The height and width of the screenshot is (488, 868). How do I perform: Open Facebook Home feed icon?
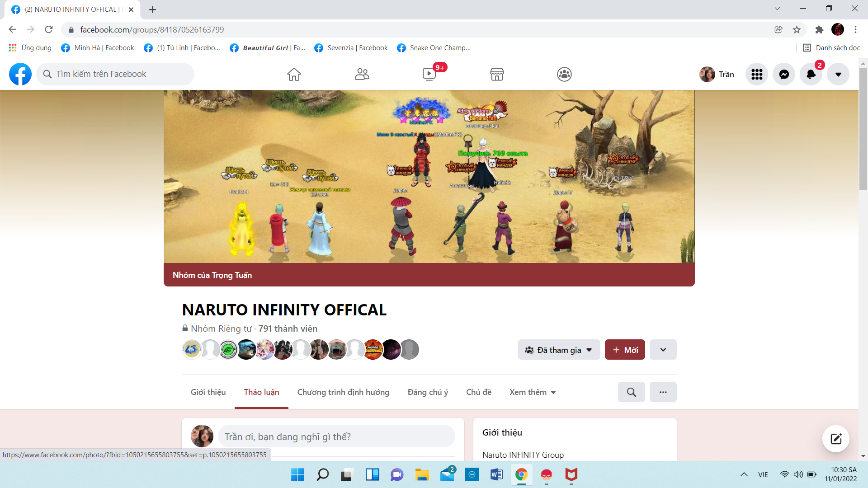coord(294,74)
